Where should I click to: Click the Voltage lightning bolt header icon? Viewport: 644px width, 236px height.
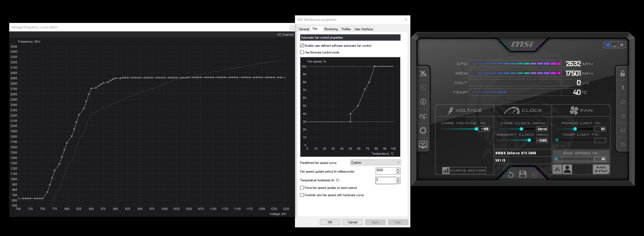(450, 110)
